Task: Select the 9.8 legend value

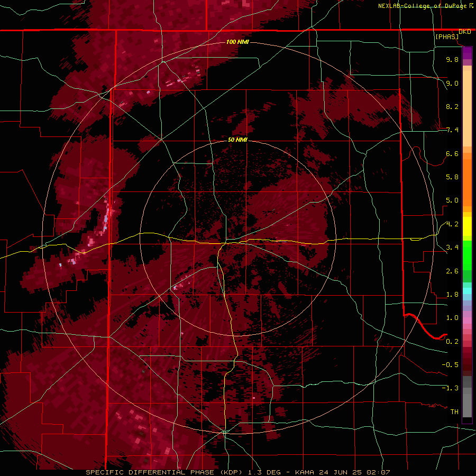Action: click(452, 59)
